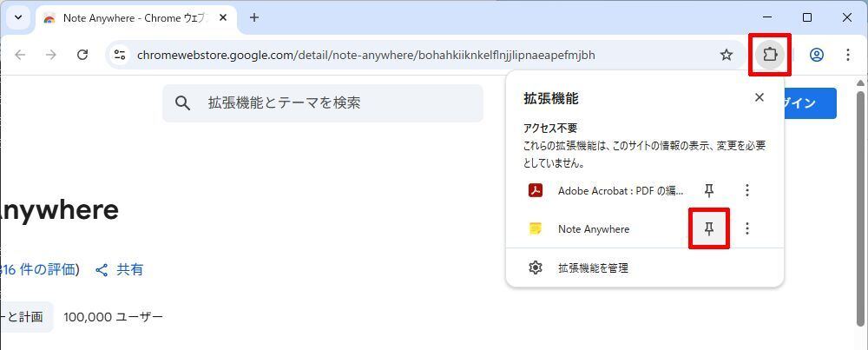Viewport: 868px width, 350px height.
Task: Open Chrome three-dot main menu
Action: pyautogui.click(x=848, y=55)
